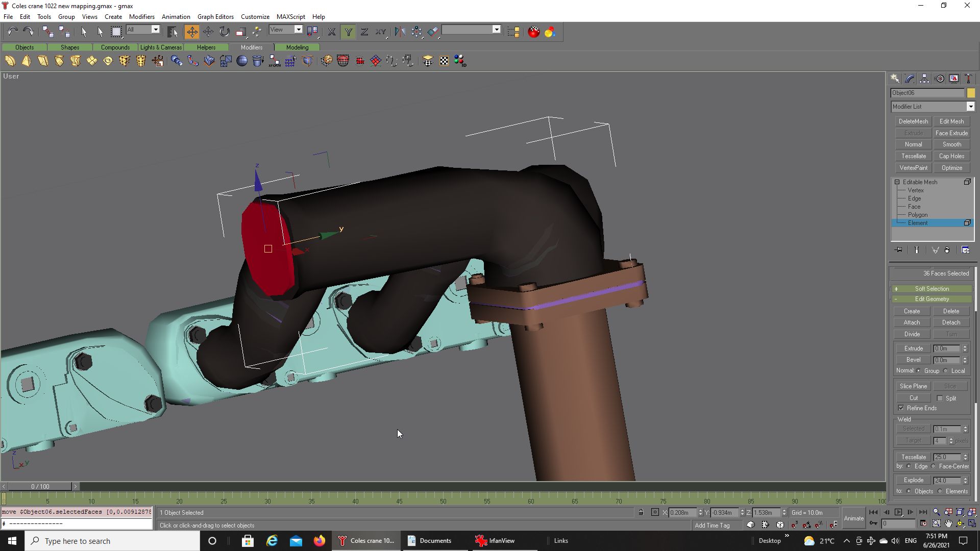Image resolution: width=980 pixels, height=551 pixels.
Task: Switch to the Lights & Cameras tab
Action: tap(161, 47)
